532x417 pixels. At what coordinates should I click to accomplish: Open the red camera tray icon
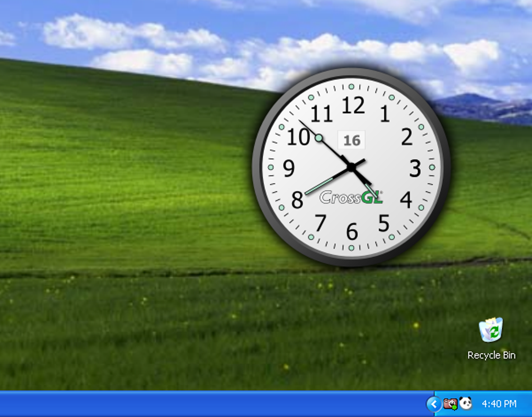(451, 404)
